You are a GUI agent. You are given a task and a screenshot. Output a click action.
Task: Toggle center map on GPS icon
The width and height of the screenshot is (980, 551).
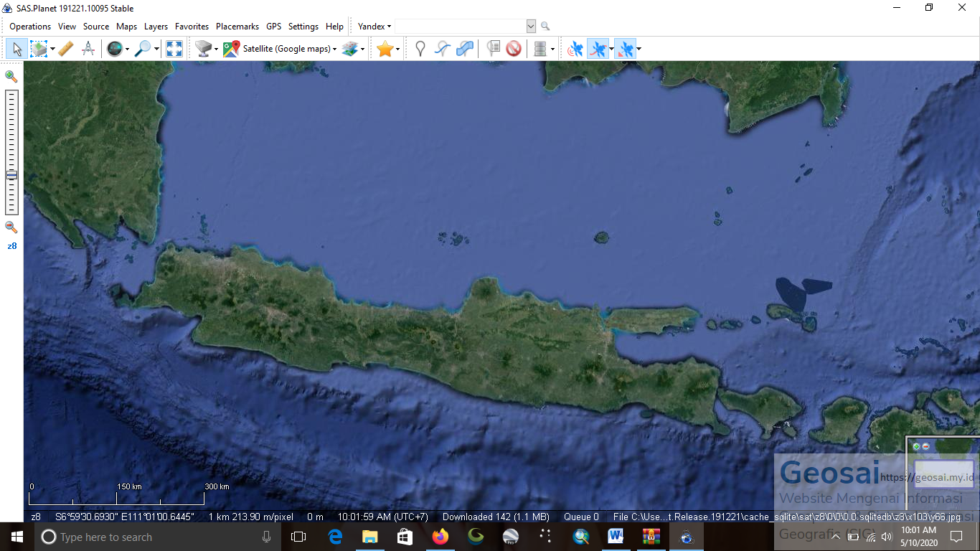[626, 49]
